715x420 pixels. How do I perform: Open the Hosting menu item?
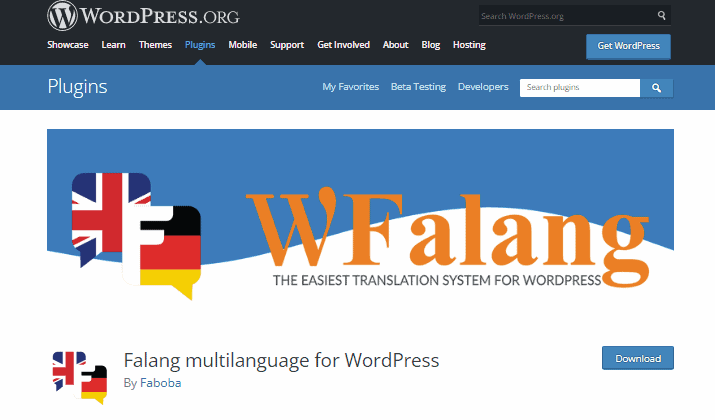469,45
